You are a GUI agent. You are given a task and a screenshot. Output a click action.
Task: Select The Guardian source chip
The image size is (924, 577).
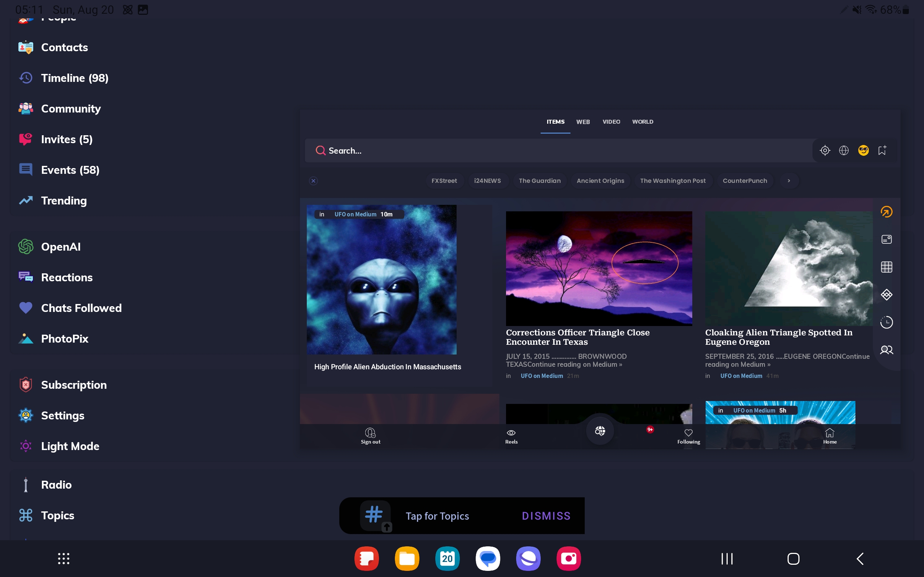[x=540, y=181]
